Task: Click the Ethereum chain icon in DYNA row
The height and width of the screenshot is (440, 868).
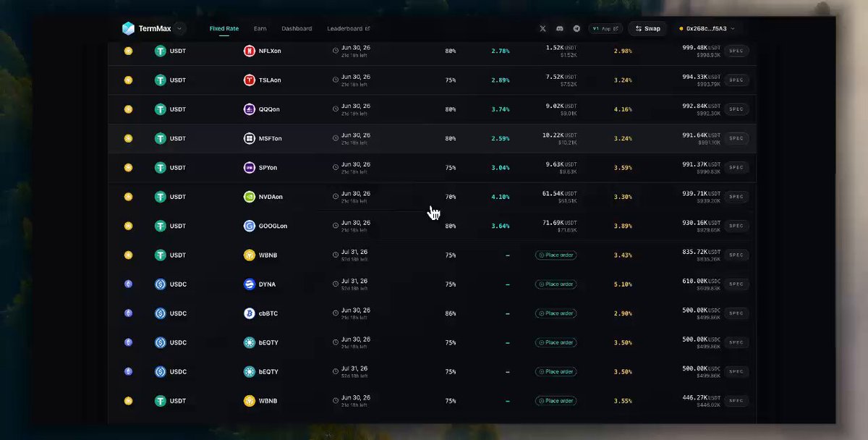Action: 128,284
